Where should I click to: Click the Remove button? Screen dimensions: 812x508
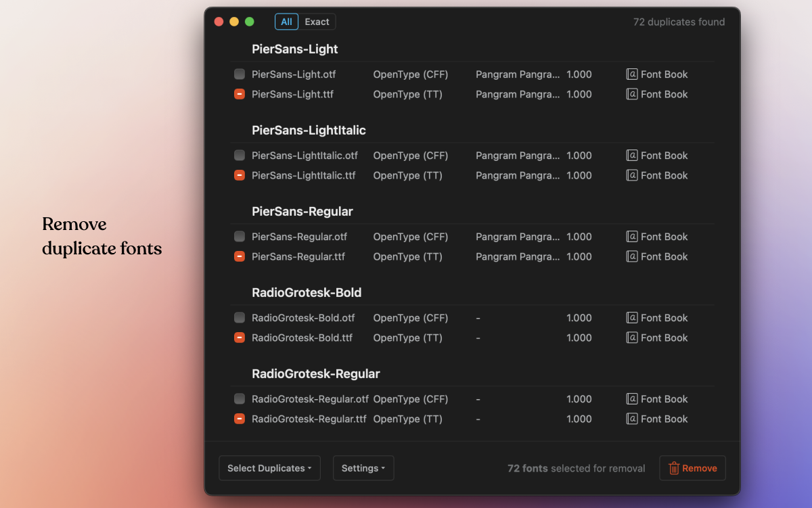click(692, 467)
